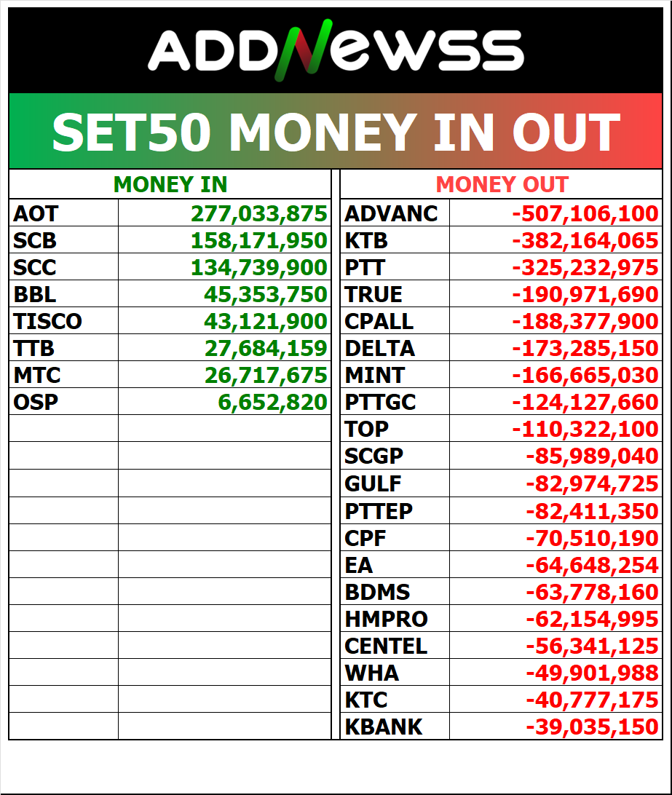Screen dimensions: 672x795
Task: Click the ADDNEWSS logo at the top
Action: [336, 52]
